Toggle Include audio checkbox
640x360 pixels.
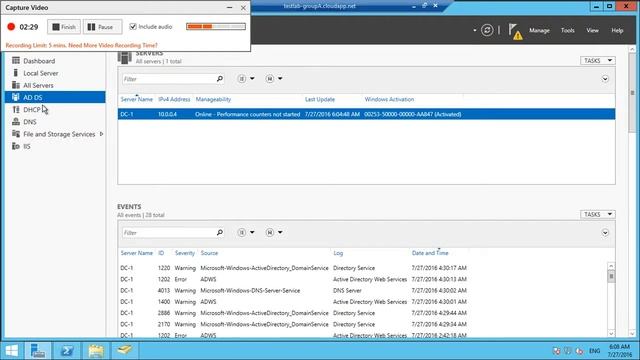[x=133, y=27]
